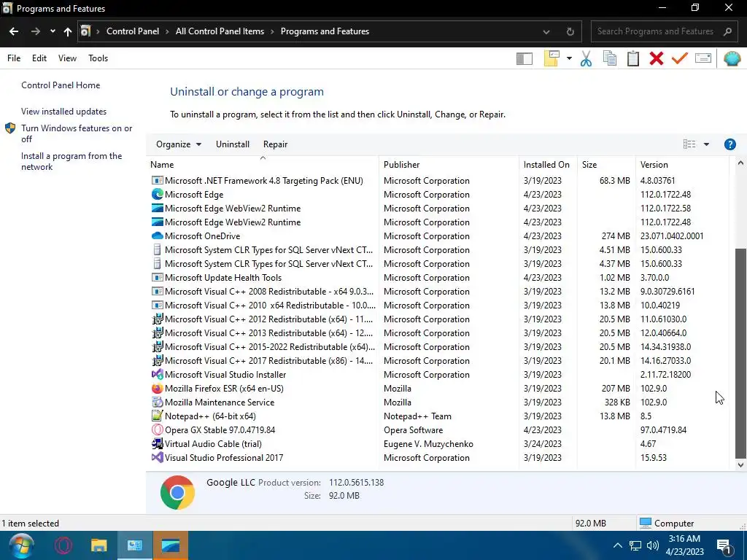The height and width of the screenshot is (560, 747).
Task: Open dropdown arrow next to sticky note icon
Action: (569, 58)
